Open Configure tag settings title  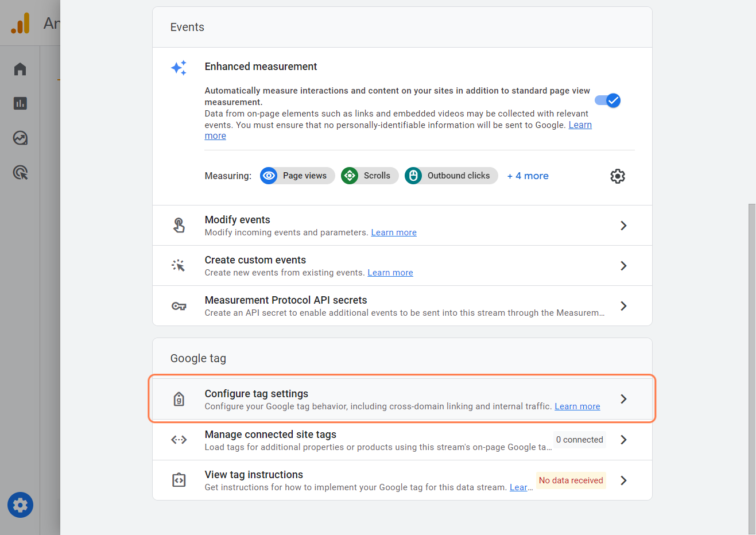(x=257, y=394)
